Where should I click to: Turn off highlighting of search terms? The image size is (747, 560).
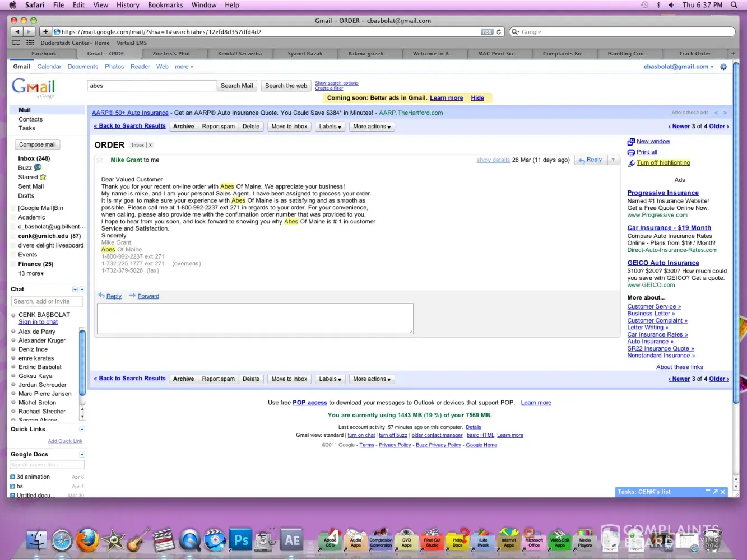click(x=663, y=163)
